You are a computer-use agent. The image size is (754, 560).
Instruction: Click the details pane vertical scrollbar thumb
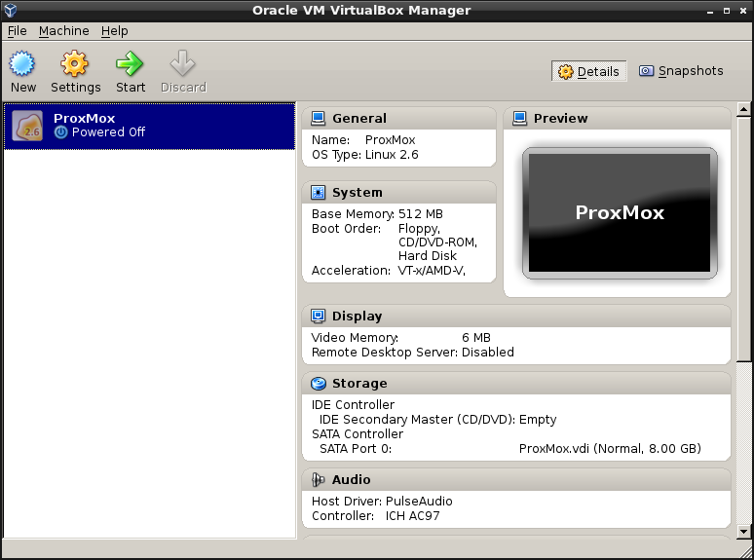click(743, 239)
